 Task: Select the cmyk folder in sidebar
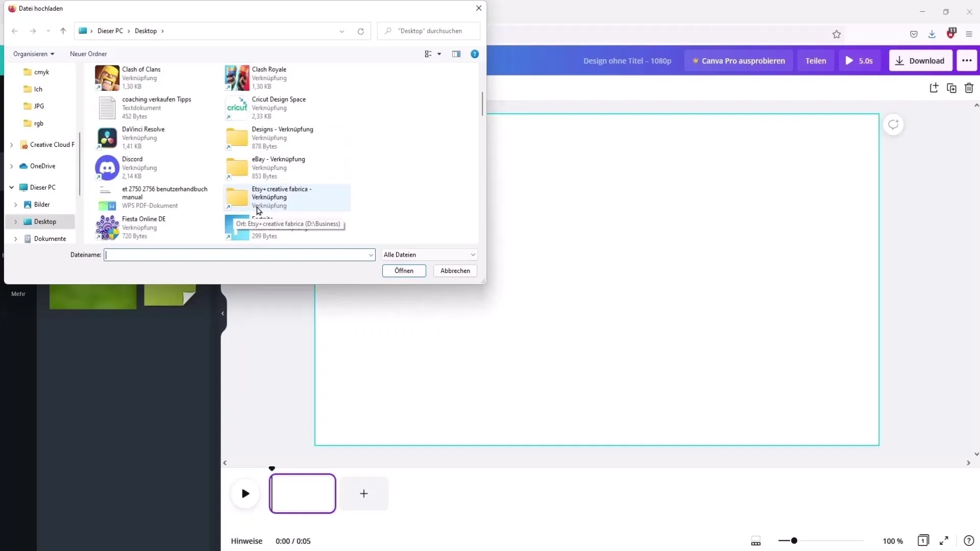click(41, 72)
